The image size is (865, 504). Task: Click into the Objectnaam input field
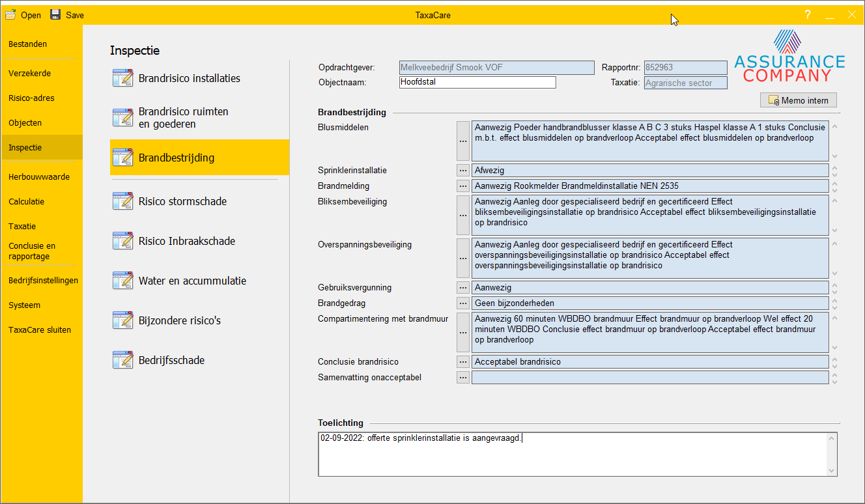tap(477, 83)
